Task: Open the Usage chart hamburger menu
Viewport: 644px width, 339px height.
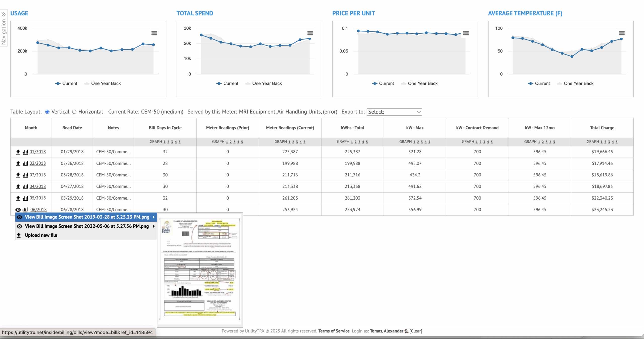Action: [154, 33]
